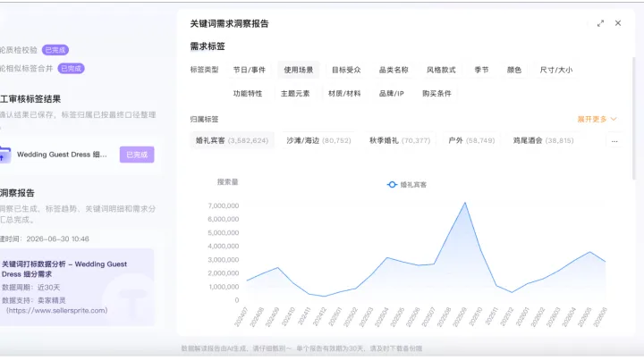Select the 功能特性 tag type
Viewport: 644px width, 360px height.
coord(248,94)
